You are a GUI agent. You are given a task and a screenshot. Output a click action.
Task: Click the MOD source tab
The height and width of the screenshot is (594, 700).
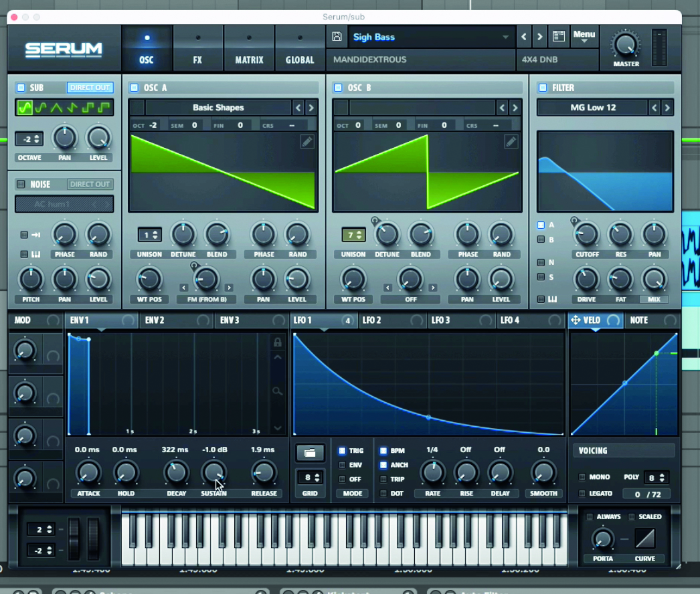click(35, 320)
